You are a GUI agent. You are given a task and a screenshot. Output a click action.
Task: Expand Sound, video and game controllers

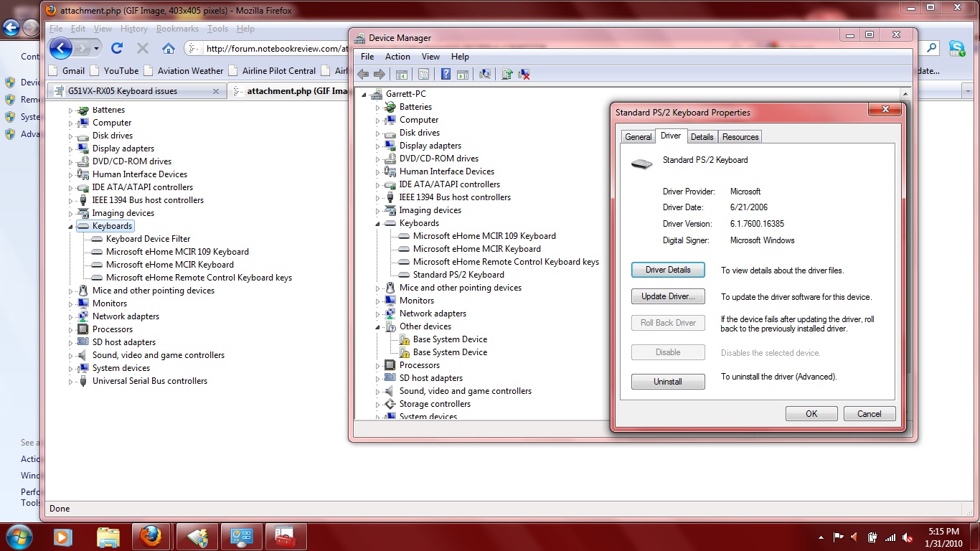[x=378, y=391]
